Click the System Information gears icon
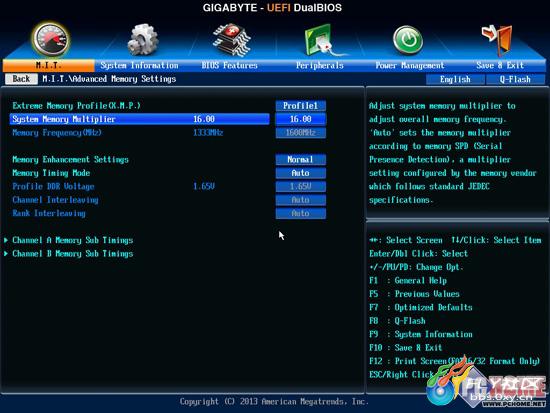Viewport: 550px width, 413px height. coord(143,40)
